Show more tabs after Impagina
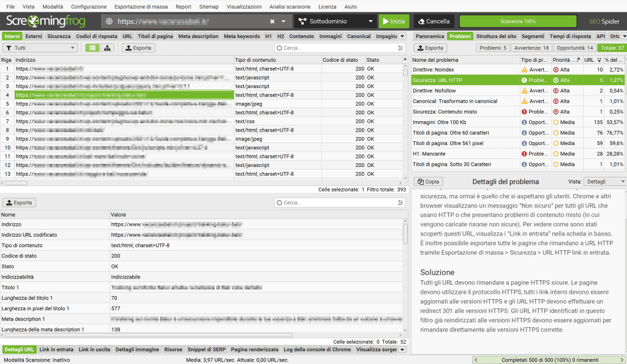Viewport: 627px width, 364px height. click(x=402, y=36)
